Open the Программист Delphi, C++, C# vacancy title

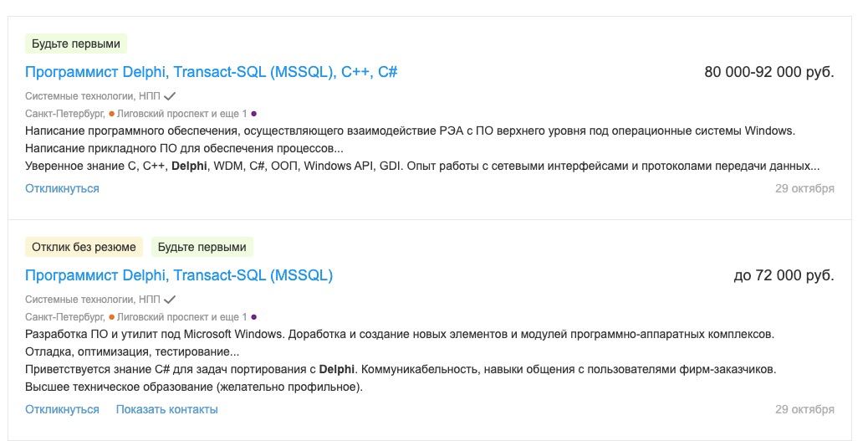(x=211, y=72)
